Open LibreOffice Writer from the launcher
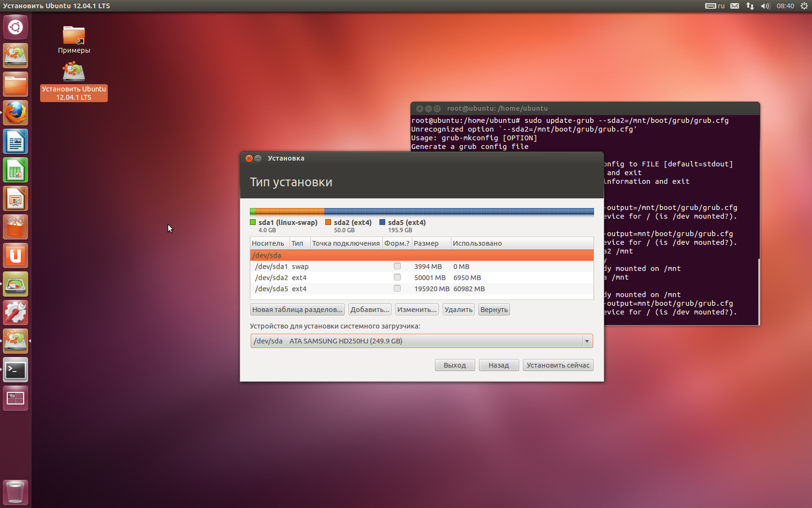812x508 pixels. [15, 142]
